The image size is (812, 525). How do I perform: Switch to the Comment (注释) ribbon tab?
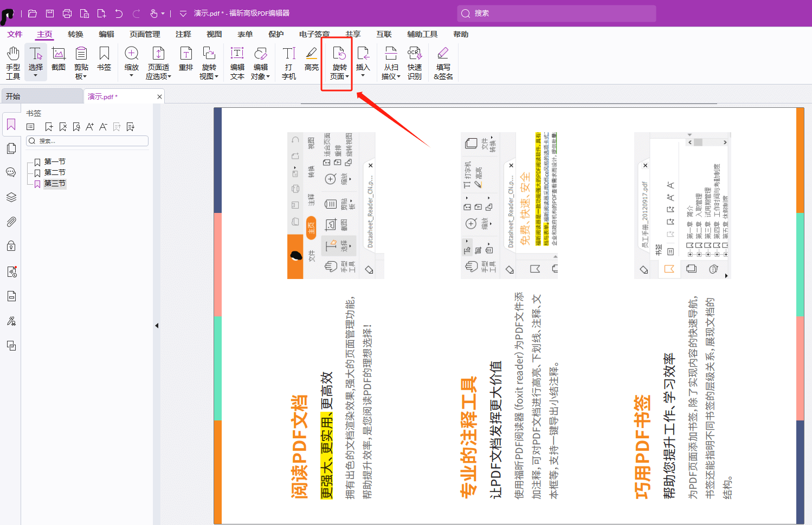coord(183,34)
